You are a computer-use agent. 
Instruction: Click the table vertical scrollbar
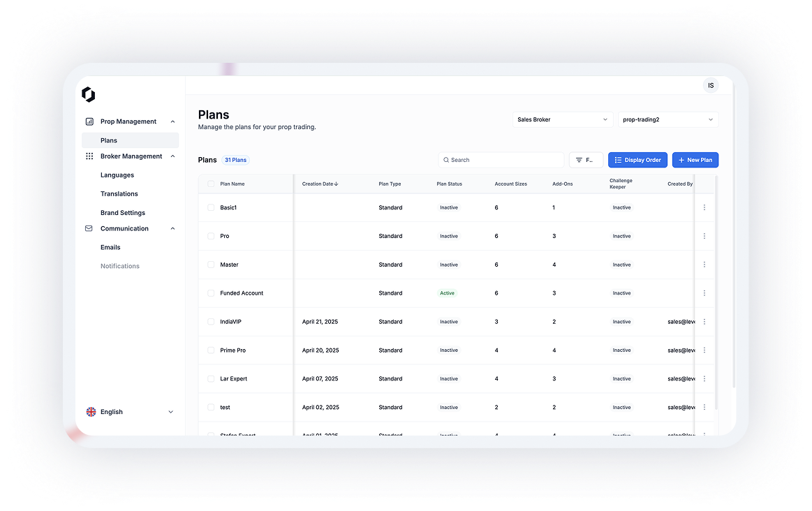pos(716,292)
